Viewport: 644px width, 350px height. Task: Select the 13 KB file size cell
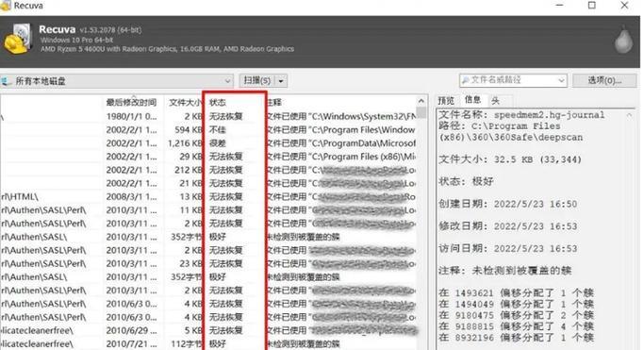click(191, 197)
